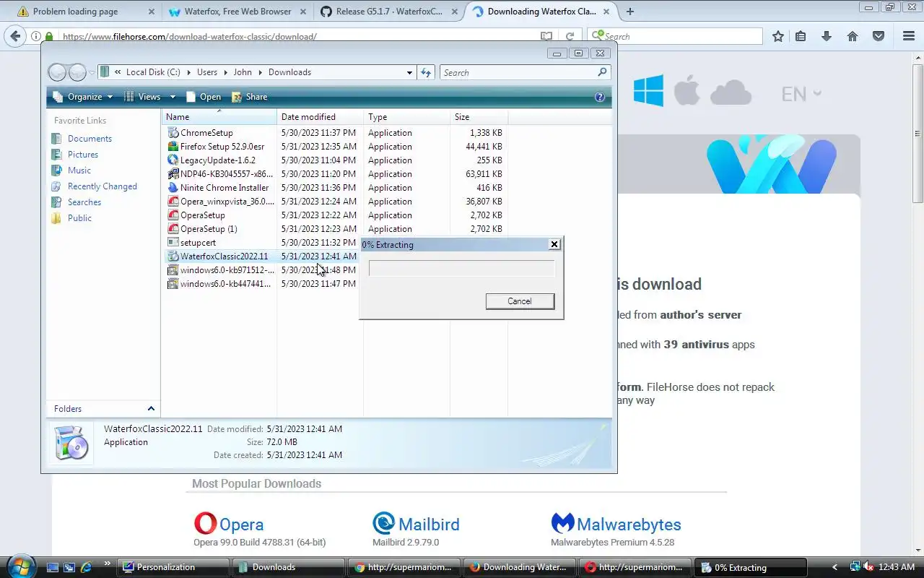Sort files by Size column header
Viewport: 924px width, 578px height.
(x=479, y=117)
